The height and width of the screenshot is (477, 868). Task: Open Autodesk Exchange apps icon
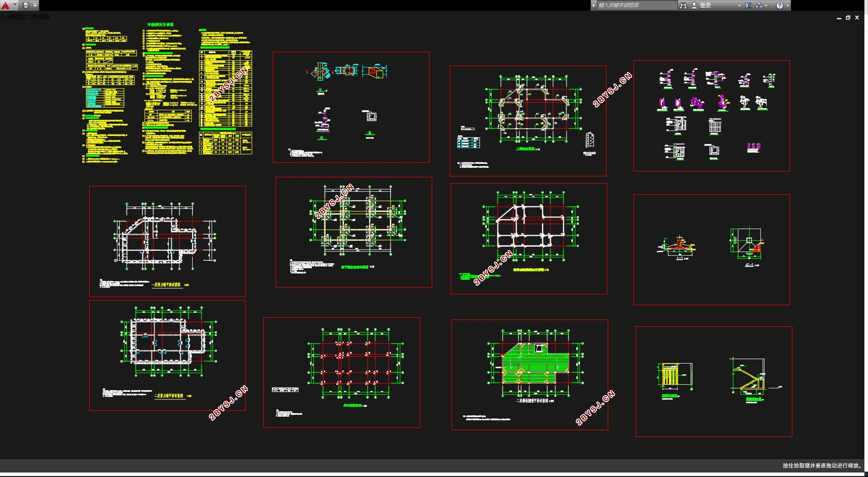(748, 5)
